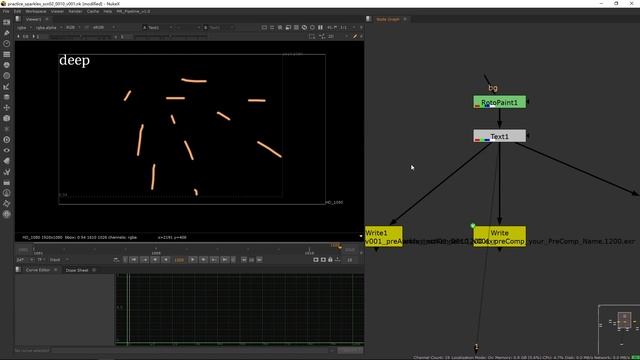The height and width of the screenshot is (360, 640).
Task: Open the Particles nodes menu in left toolbar
Action: pos(7,129)
